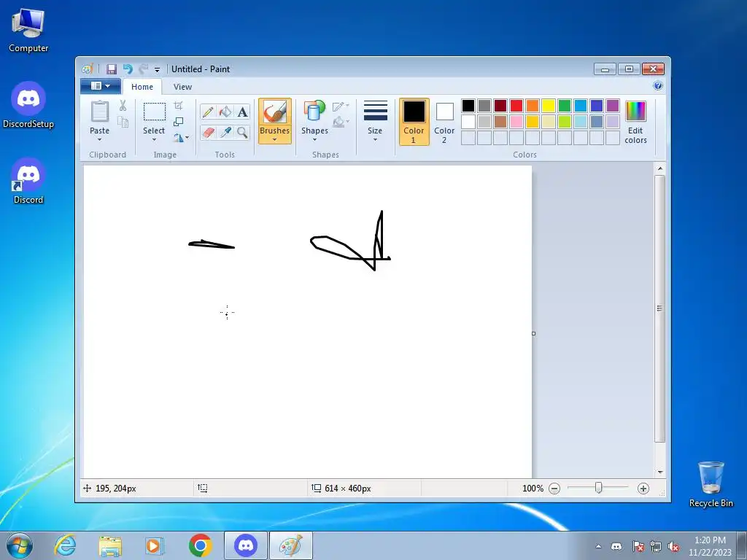Click the Cut scissors icon
The height and width of the screenshot is (560, 747).
point(123,106)
